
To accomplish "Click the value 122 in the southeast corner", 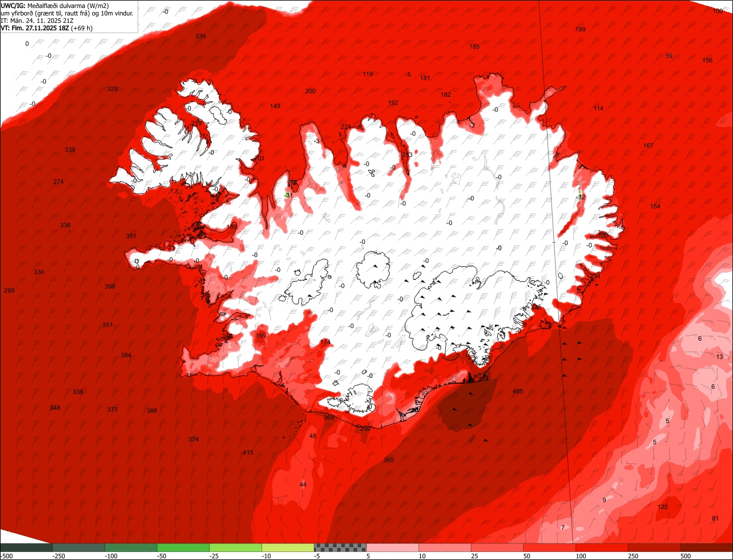I will (663, 507).
